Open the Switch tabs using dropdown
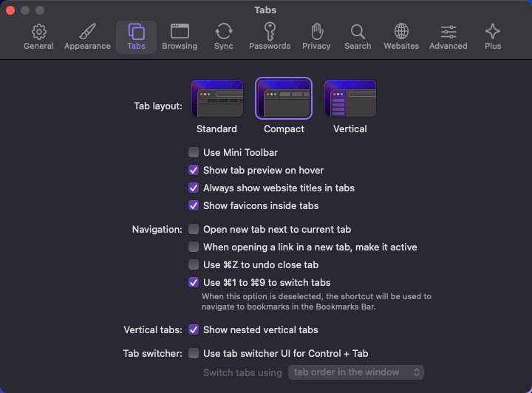The height and width of the screenshot is (393, 532). [356, 372]
